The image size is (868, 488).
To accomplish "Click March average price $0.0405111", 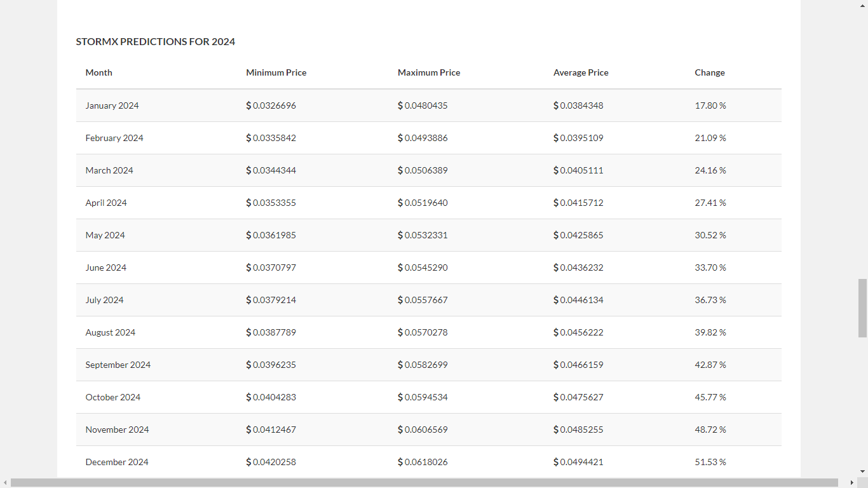I will tap(578, 170).
